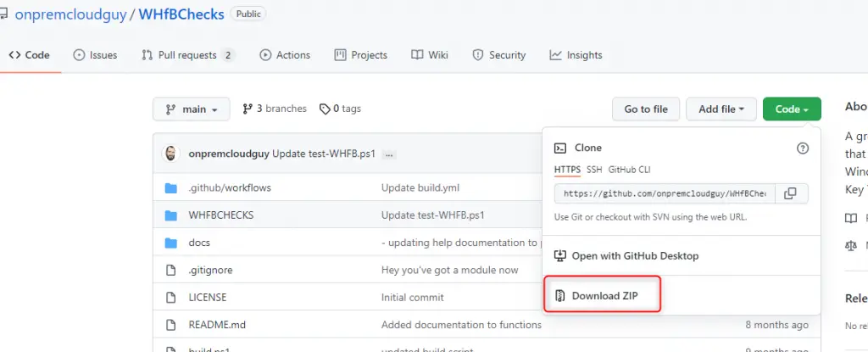Click the Download ZIP file icon
Image resolution: width=868 pixels, height=352 pixels.
click(x=560, y=296)
